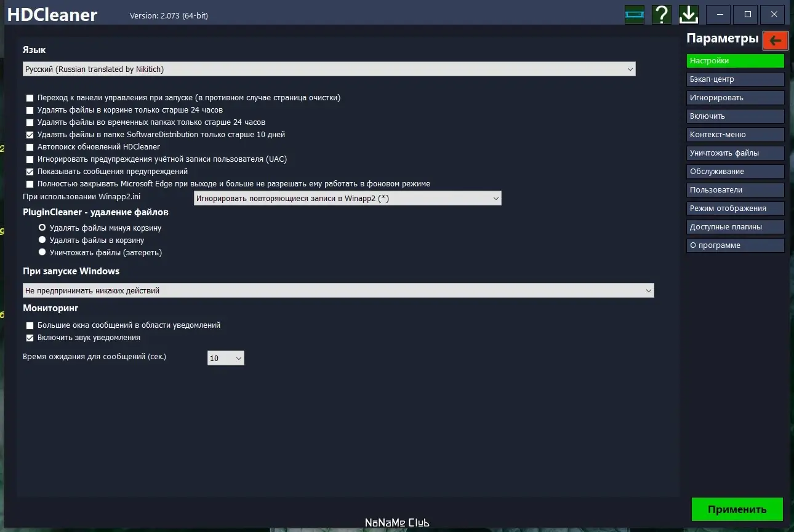The image size is (794, 532).
Task: Open the 'При запуске Windows' action dropdown
Action: tap(339, 290)
